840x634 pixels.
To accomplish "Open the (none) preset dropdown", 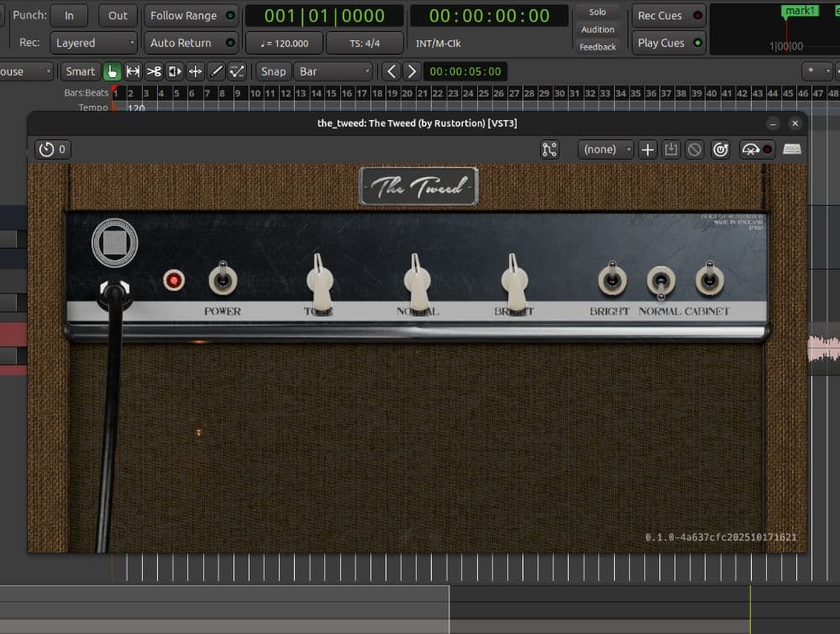I will point(605,149).
